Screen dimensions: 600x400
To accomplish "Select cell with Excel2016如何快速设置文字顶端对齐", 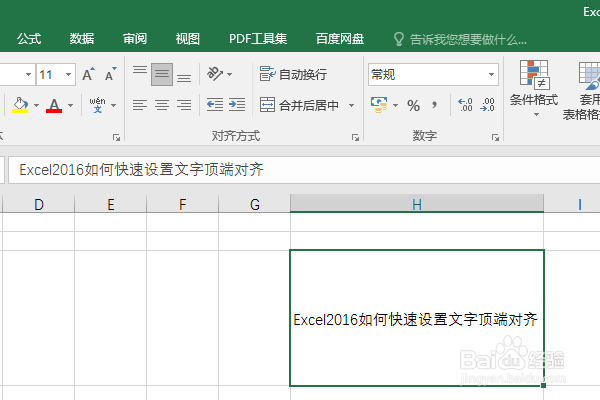I will point(417,318).
